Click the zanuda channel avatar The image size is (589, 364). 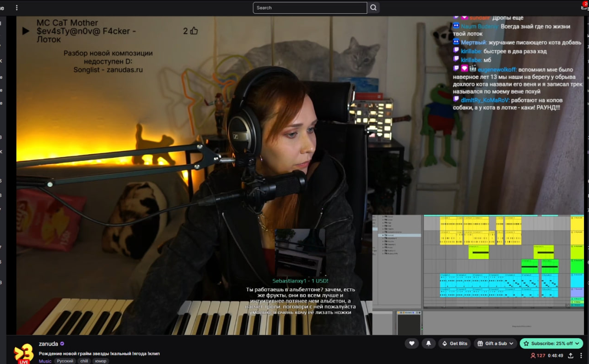[x=23, y=353]
